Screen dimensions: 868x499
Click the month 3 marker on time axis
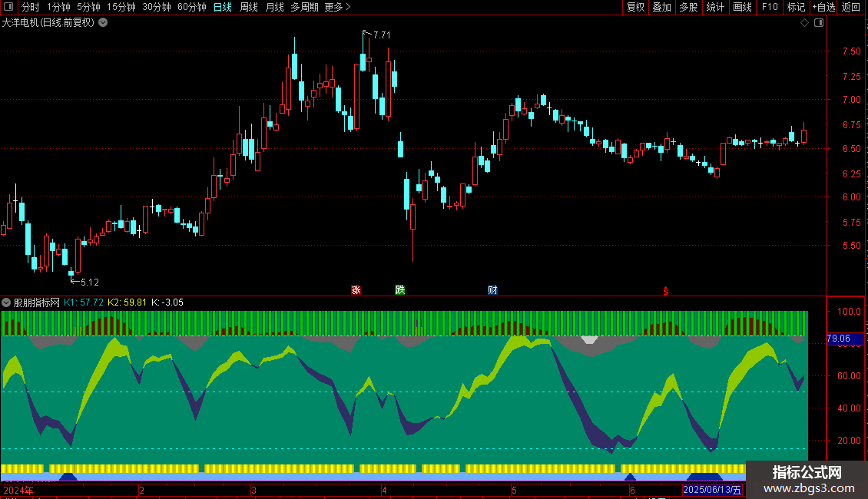coord(253,491)
